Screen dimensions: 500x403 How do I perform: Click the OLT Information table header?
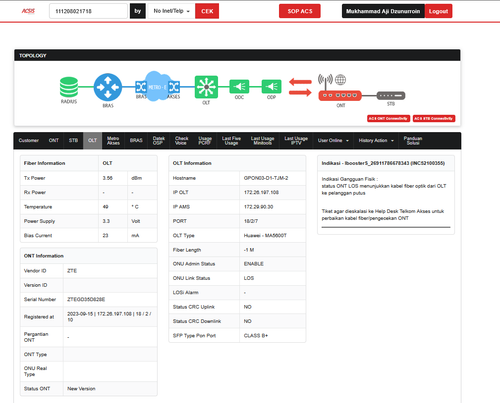click(x=237, y=163)
